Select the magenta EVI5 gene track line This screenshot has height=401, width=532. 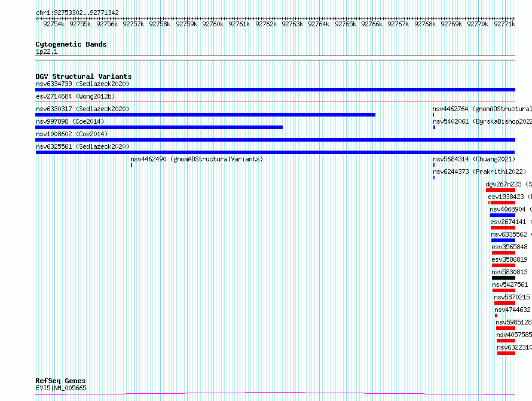275,394
